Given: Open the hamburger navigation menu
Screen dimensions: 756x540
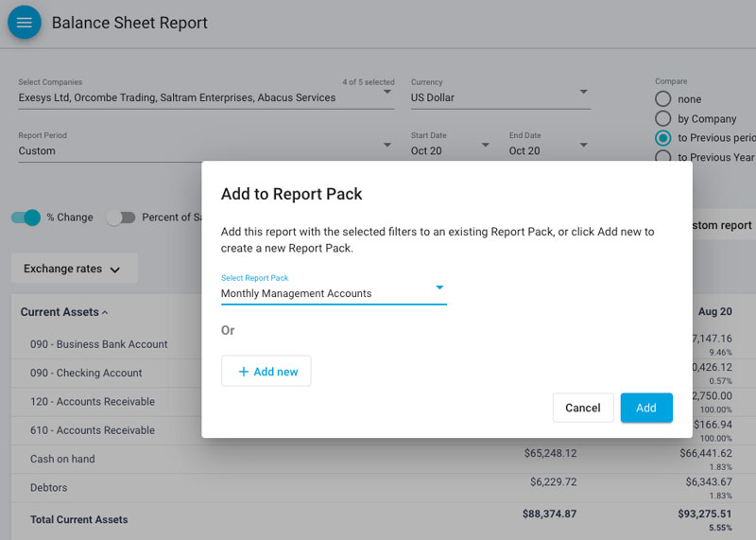Looking at the screenshot, I should (x=25, y=22).
